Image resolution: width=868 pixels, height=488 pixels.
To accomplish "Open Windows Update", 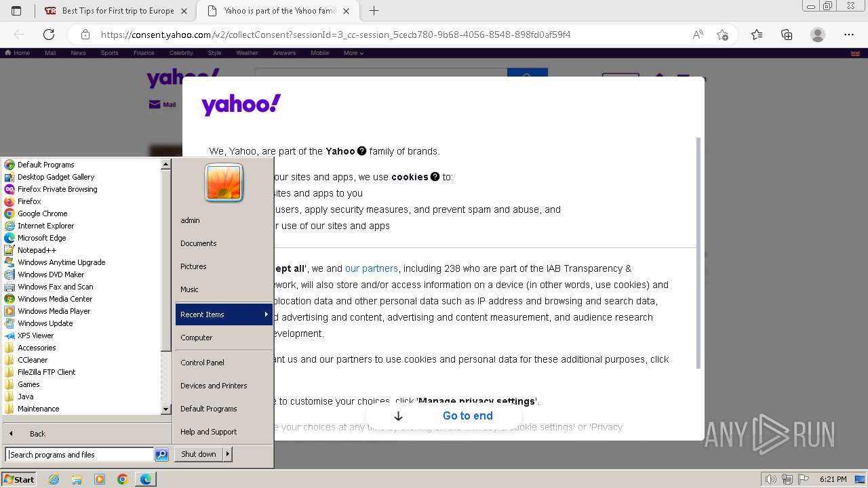I will pyautogui.click(x=45, y=323).
